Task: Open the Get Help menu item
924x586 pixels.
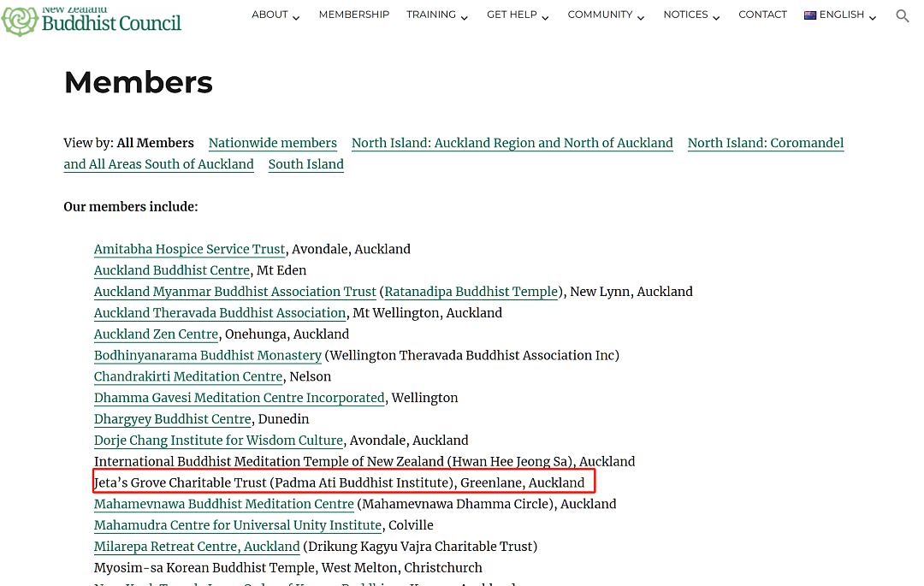Action: (x=512, y=15)
